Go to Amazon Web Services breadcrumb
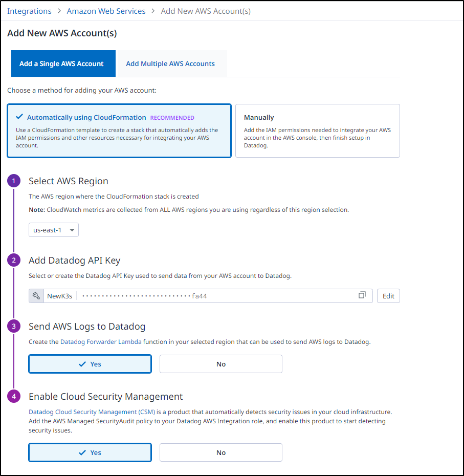This screenshot has width=464, height=476. (106, 11)
